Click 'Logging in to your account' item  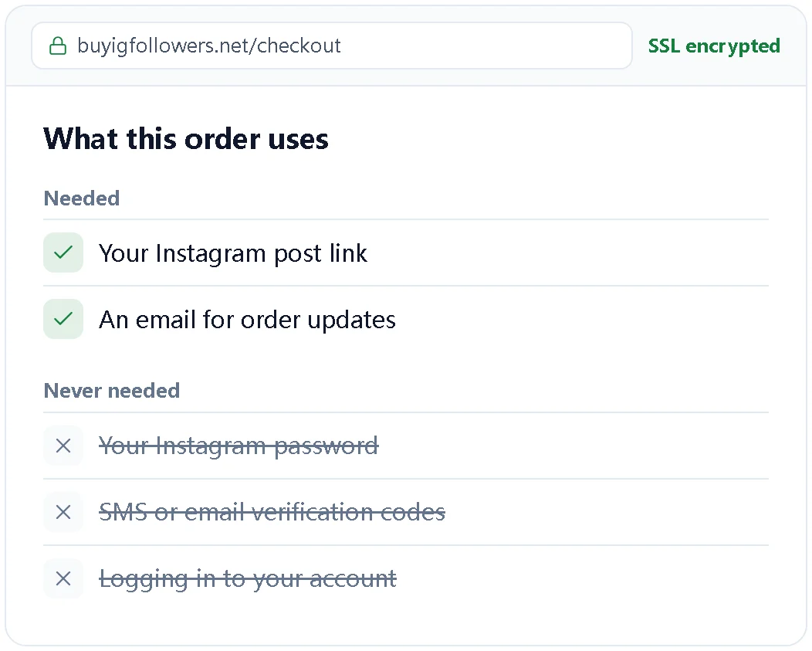pyautogui.click(x=248, y=579)
